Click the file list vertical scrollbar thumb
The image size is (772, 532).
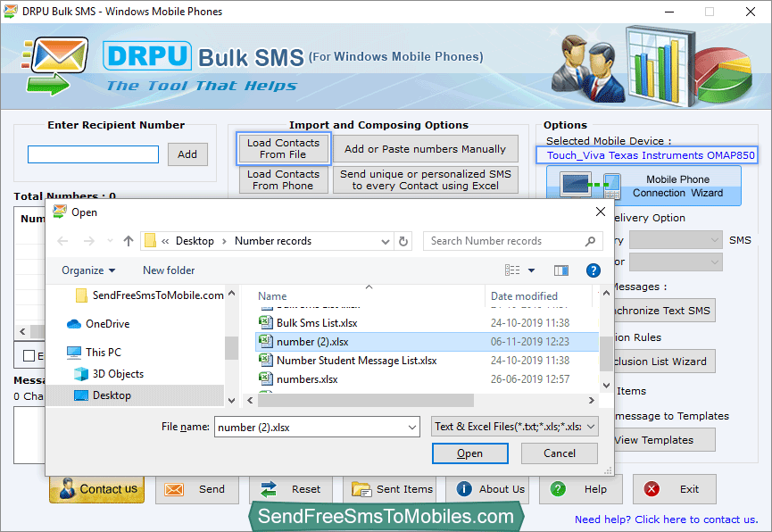(x=607, y=353)
